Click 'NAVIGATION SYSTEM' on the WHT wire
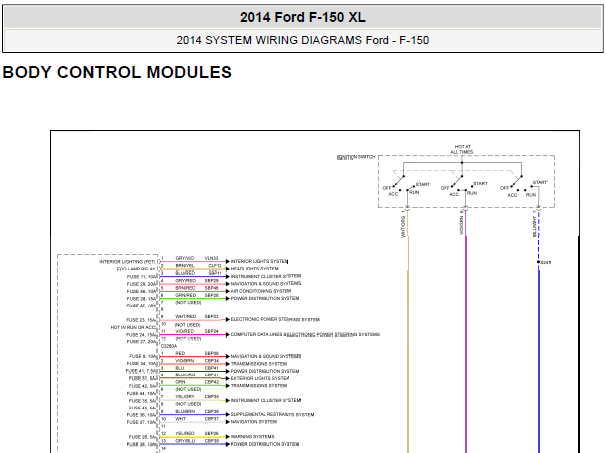 click(254, 422)
